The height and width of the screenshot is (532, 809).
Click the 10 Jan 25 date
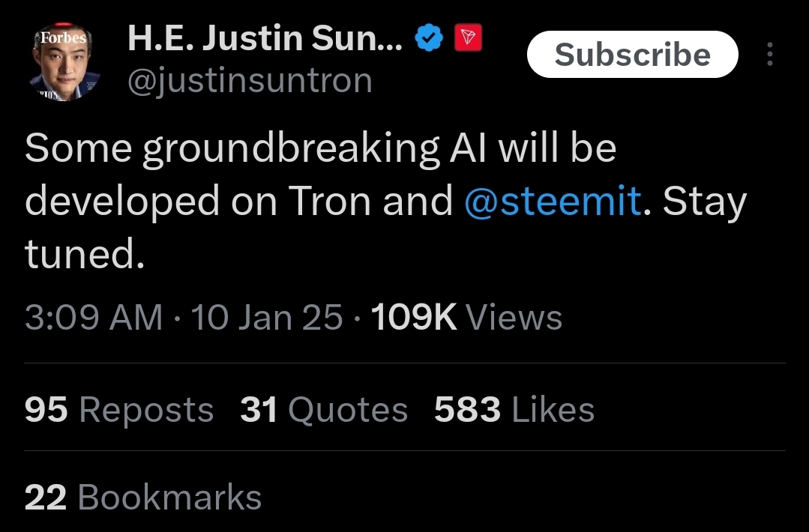coord(267,316)
